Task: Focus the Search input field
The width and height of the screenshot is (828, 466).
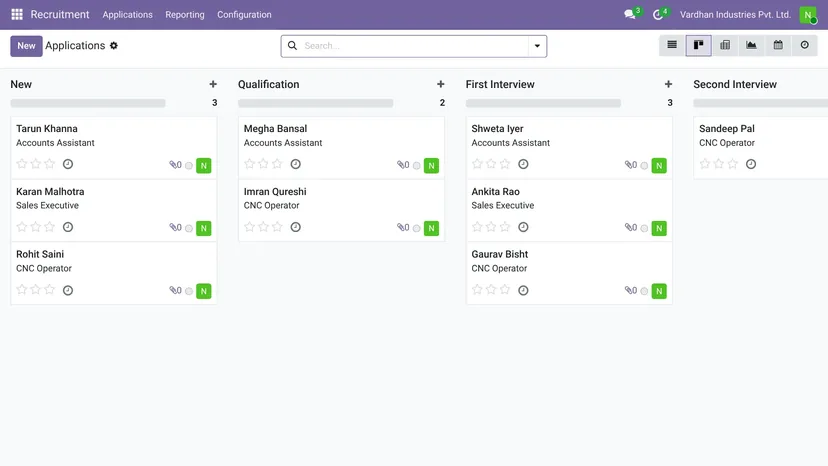Action: tap(415, 46)
